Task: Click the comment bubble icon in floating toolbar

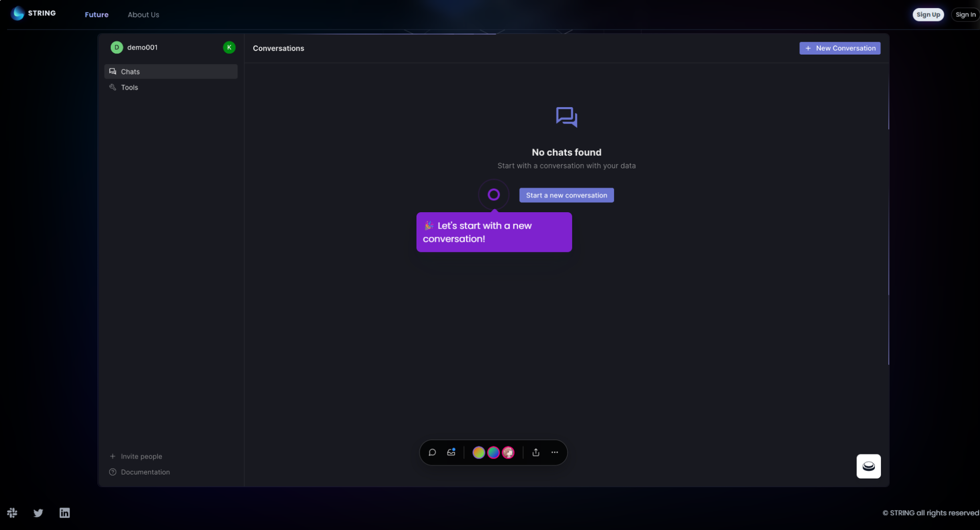Action: coord(432,452)
